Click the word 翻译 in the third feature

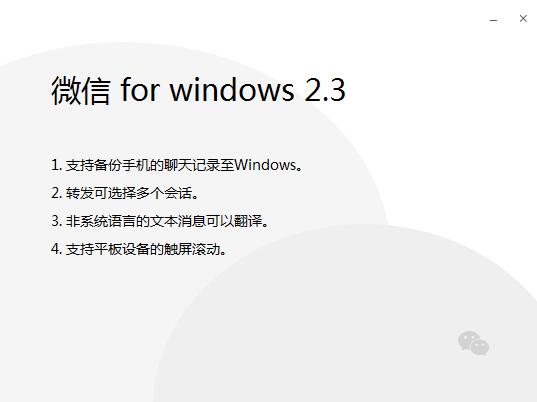click(x=248, y=221)
